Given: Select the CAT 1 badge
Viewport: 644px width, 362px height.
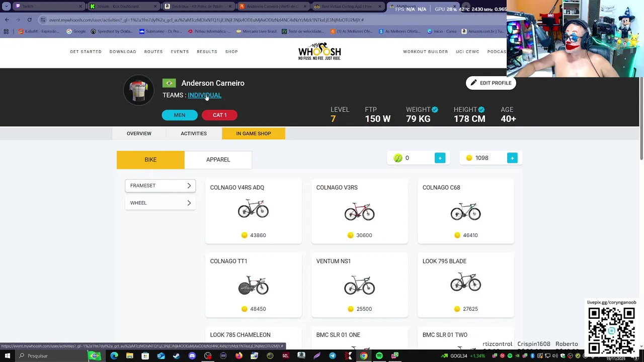Looking at the screenshot, I should coord(219,115).
